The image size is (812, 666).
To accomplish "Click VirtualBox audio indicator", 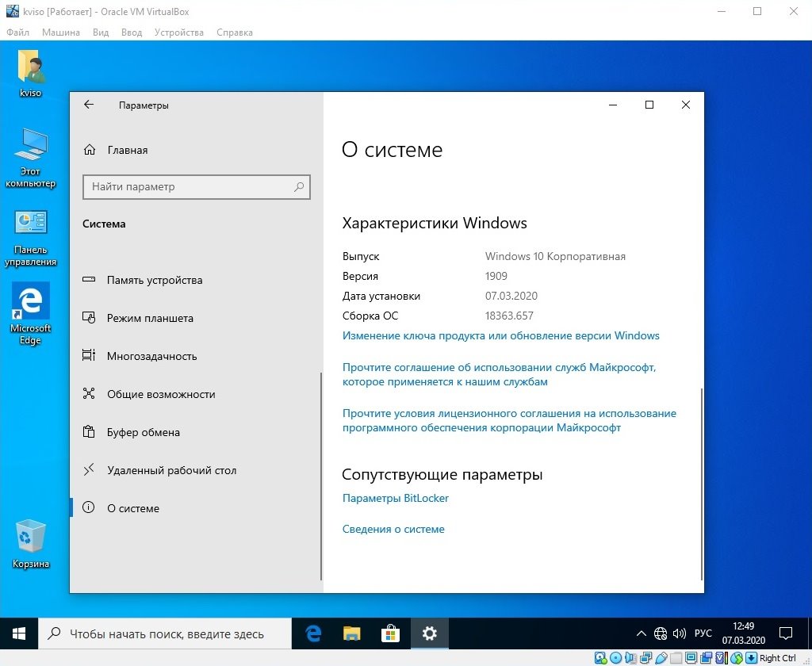I will [x=630, y=658].
